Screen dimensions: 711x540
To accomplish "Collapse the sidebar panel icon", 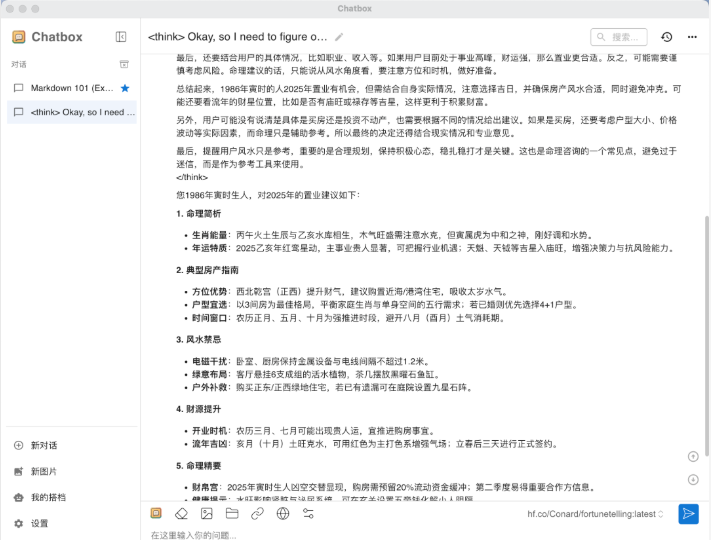I will (121, 37).
